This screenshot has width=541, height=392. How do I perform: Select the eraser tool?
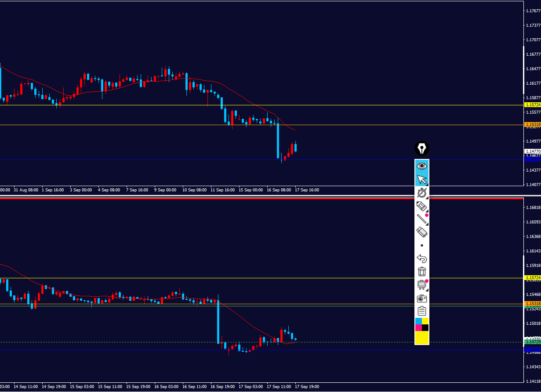(x=422, y=232)
